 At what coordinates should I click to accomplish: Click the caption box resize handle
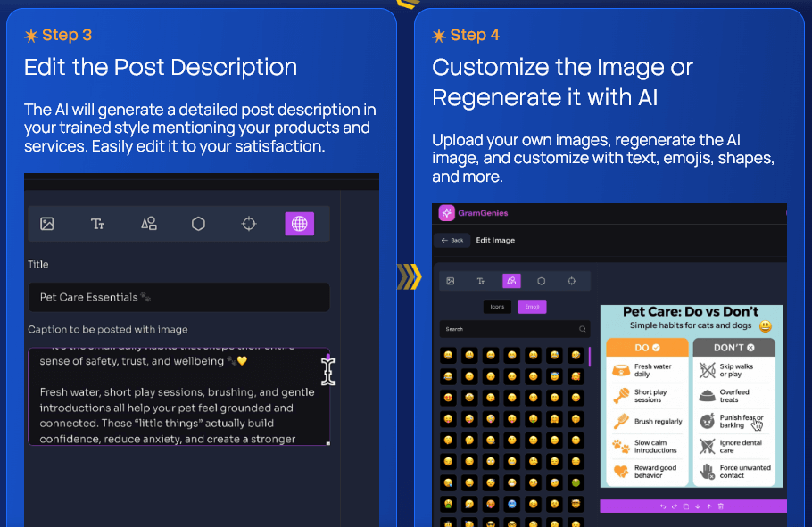point(328,443)
